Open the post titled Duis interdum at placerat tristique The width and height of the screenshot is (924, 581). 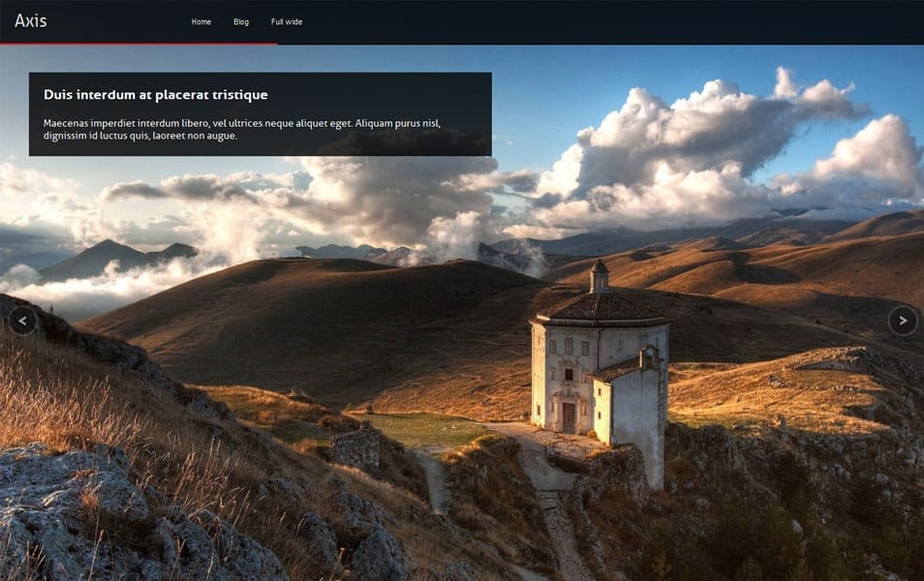155,95
